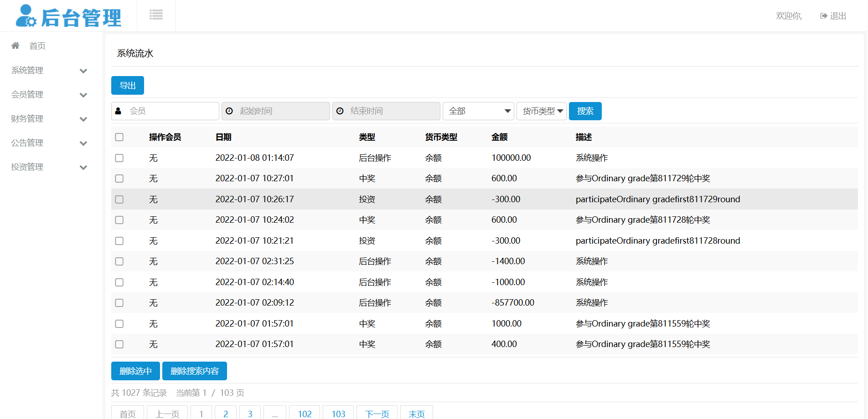Click the 后台管理 user-gear logo icon

(26, 16)
